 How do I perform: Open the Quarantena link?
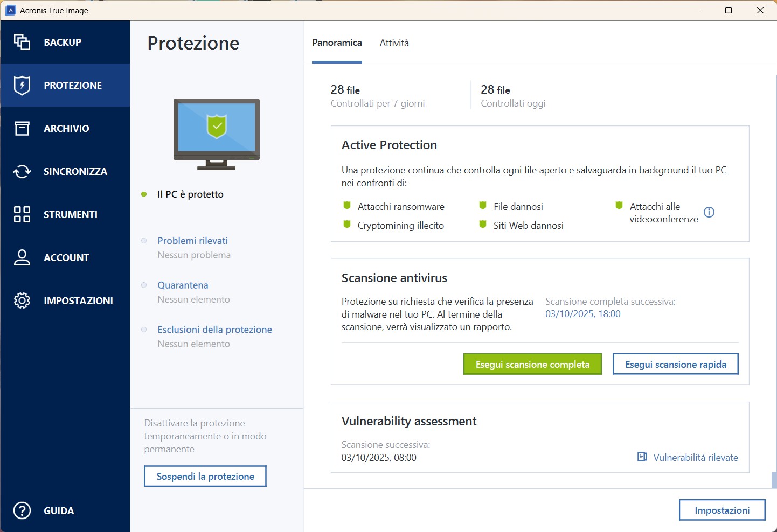(x=183, y=285)
